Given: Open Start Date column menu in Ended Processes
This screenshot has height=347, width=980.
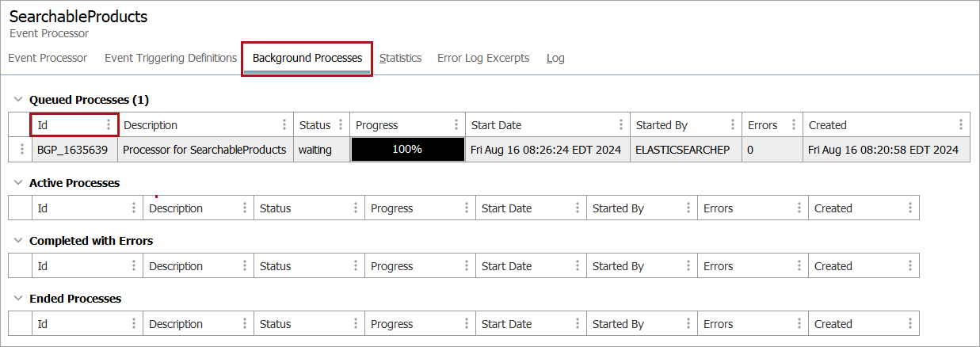Looking at the screenshot, I should [x=578, y=324].
